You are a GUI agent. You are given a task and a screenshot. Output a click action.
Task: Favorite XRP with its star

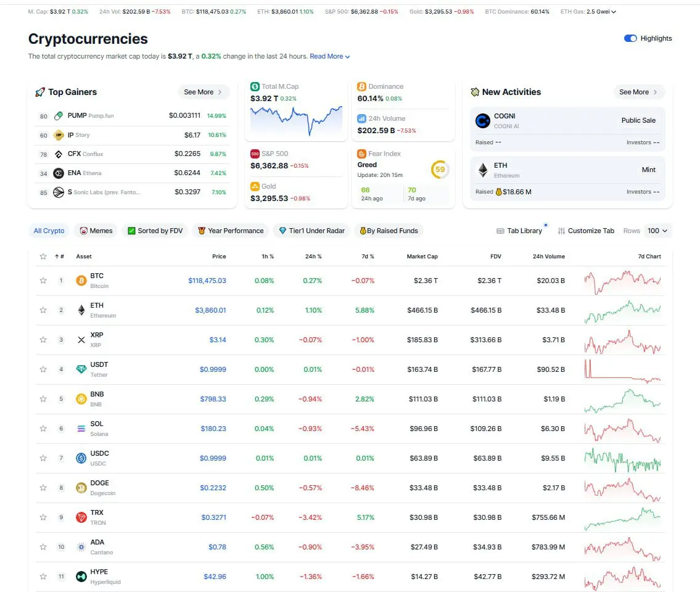[43, 340]
